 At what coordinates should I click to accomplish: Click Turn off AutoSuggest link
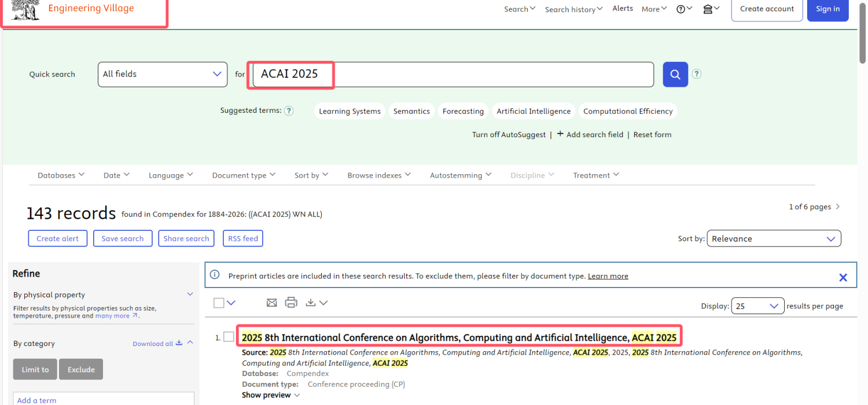(509, 134)
